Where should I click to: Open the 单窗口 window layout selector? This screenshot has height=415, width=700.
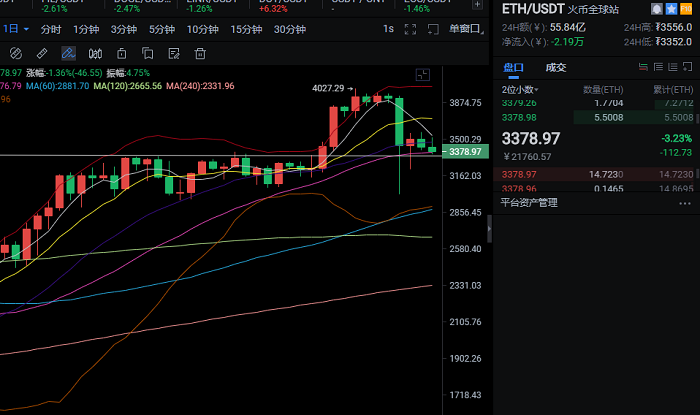point(466,29)
